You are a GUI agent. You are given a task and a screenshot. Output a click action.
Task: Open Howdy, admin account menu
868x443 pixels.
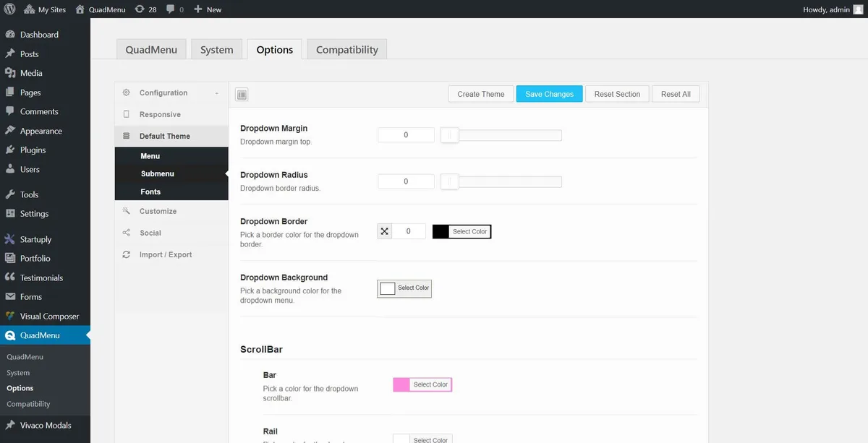(833, 9)
